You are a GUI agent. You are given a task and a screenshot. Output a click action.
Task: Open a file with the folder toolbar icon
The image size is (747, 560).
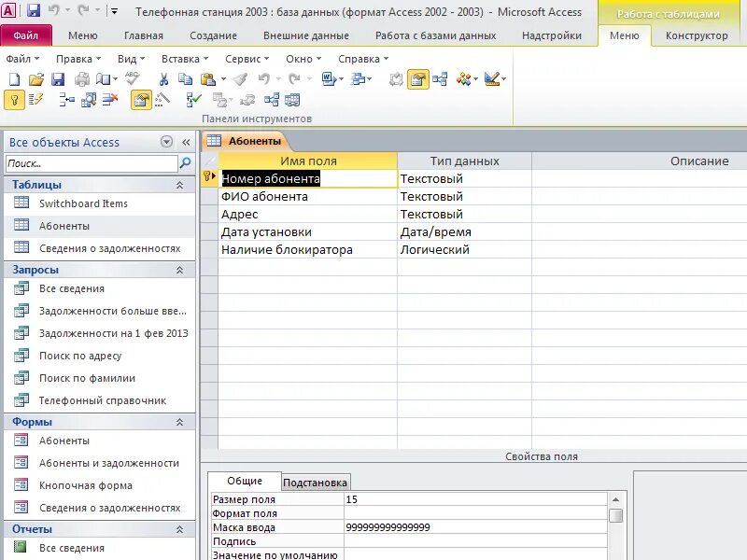pyautogui.click(x=36, y=79)
